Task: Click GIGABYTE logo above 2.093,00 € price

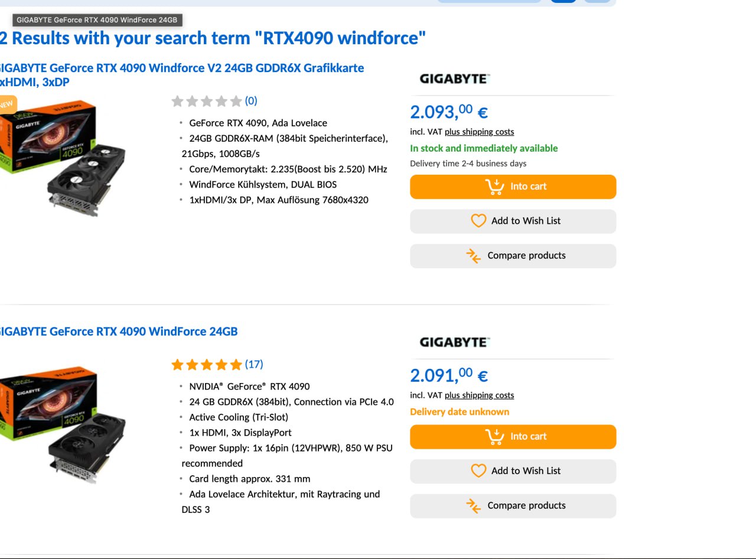Action: [454, 79]
